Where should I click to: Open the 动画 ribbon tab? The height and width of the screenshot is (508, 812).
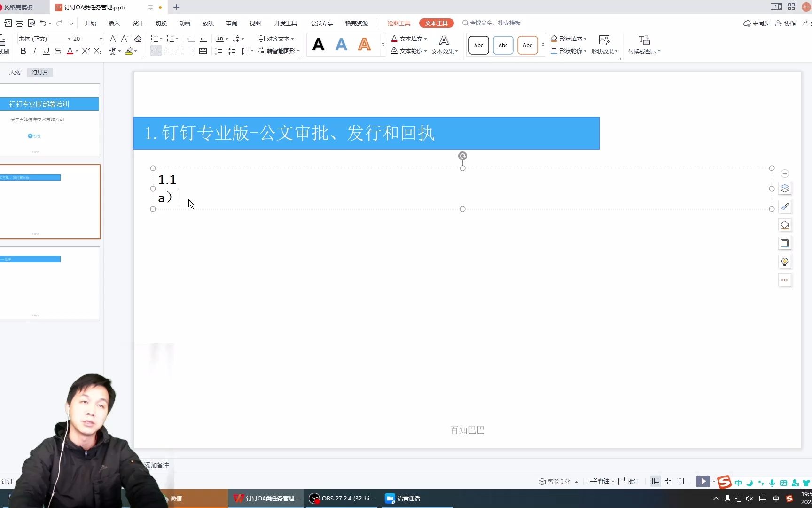pyautogui.click(x=185, y=23)
